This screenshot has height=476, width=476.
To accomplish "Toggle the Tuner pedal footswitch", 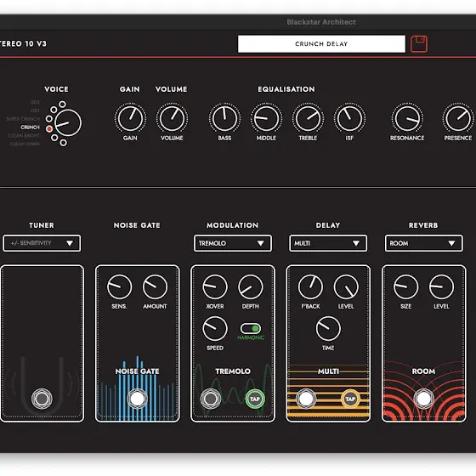I will click(x=42, y=399).
